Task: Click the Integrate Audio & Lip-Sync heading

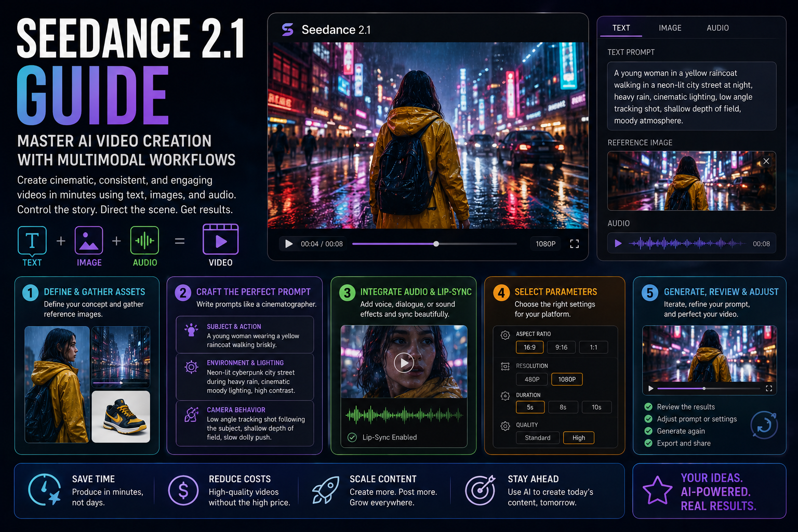Action: [416, 292]
